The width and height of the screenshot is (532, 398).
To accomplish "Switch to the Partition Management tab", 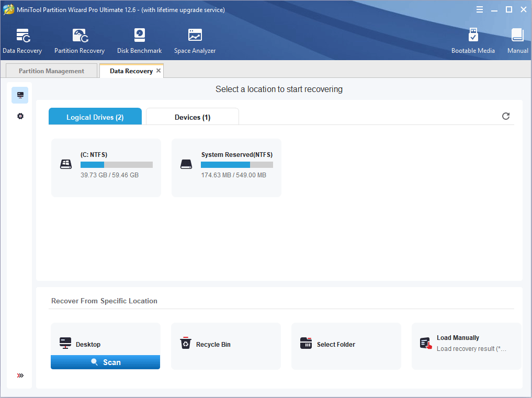I will coord(51,70).
